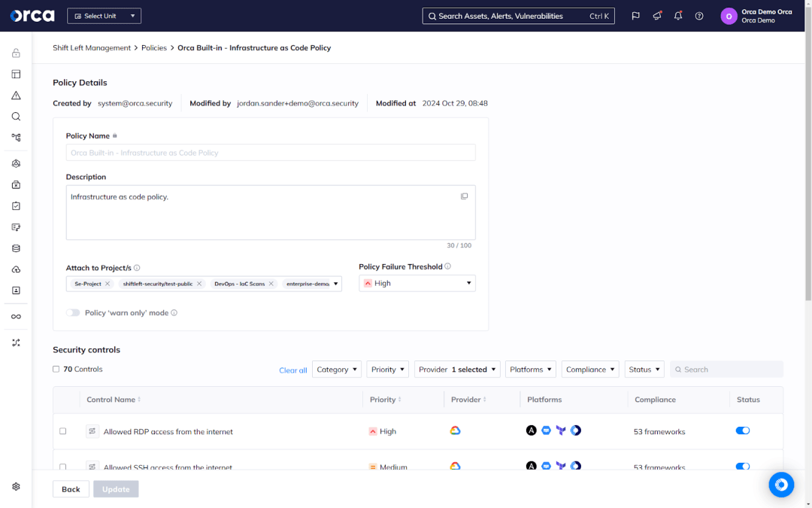This screenshot has height=508, width=812.
Task: Click the Update button
Action: click(x=116, y=489)
